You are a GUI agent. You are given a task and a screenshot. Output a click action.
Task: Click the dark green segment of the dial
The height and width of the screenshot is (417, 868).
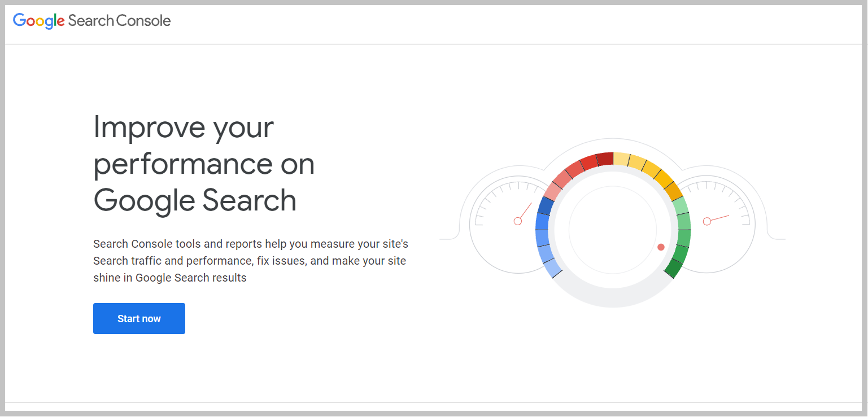point(674,268)
